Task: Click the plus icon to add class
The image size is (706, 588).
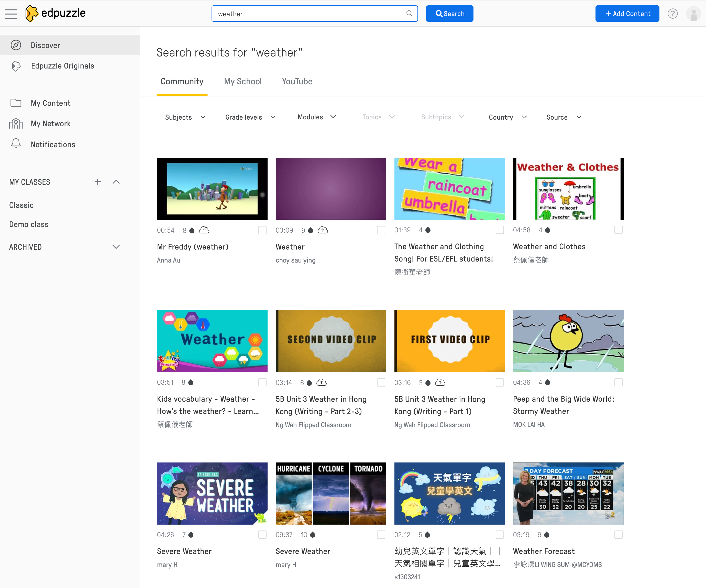Action: pyautogui.click(x=97, y=182)
